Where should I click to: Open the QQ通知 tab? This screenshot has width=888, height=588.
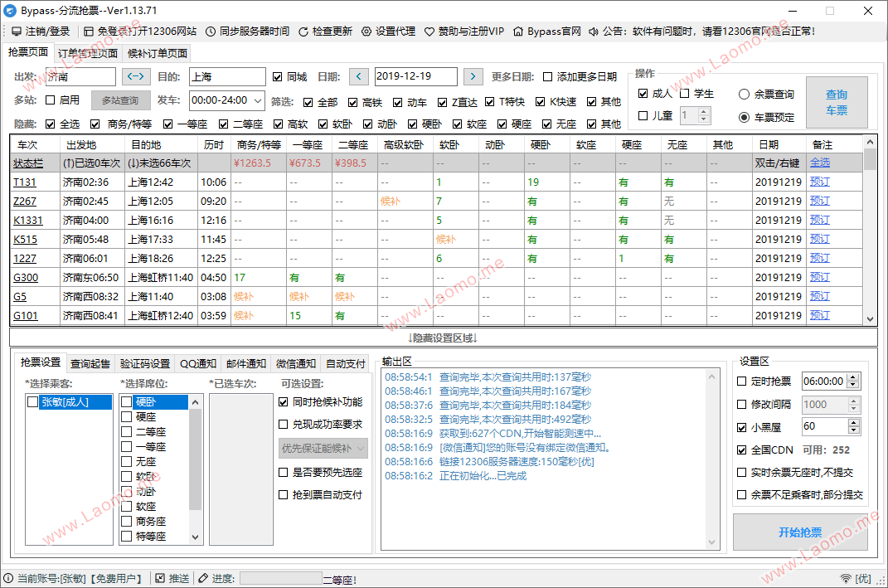coord(198,364)
